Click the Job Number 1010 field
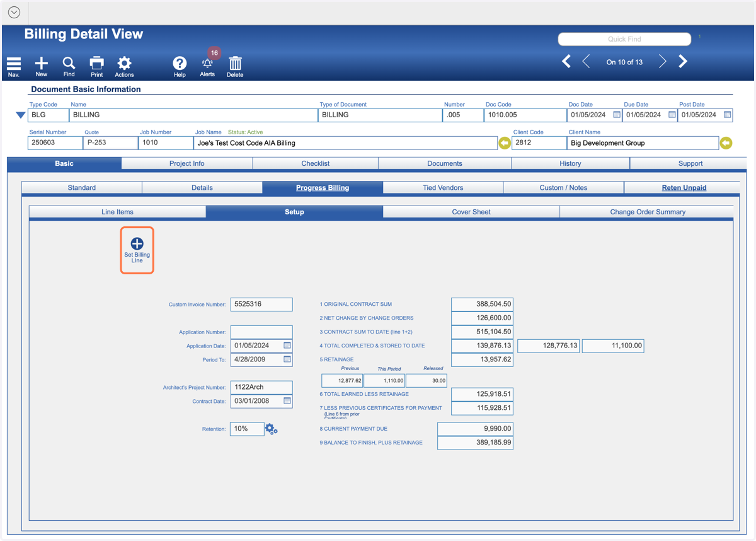 click(x=166, y=143)
